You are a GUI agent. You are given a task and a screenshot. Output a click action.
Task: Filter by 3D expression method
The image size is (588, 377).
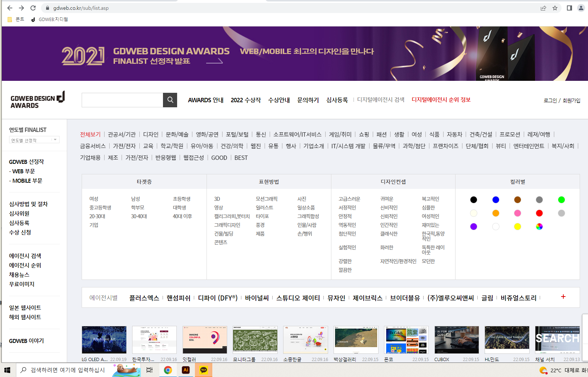click(217, 199)
